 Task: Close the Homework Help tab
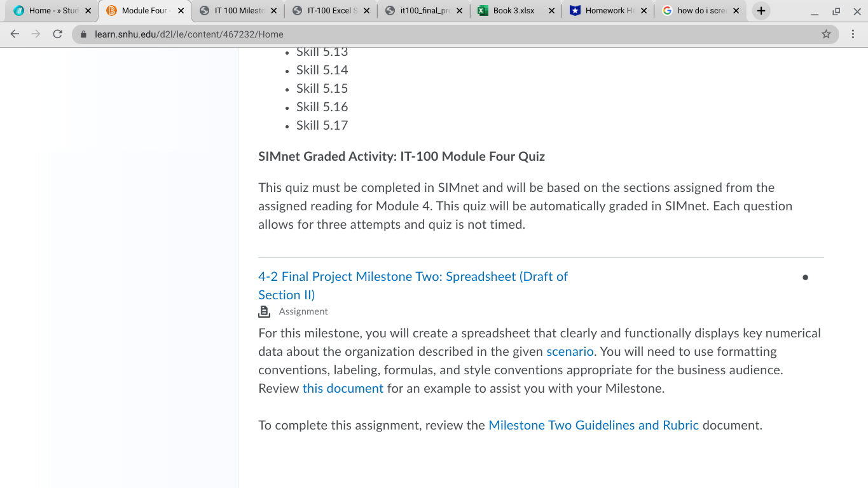click(x=644, y=11)
